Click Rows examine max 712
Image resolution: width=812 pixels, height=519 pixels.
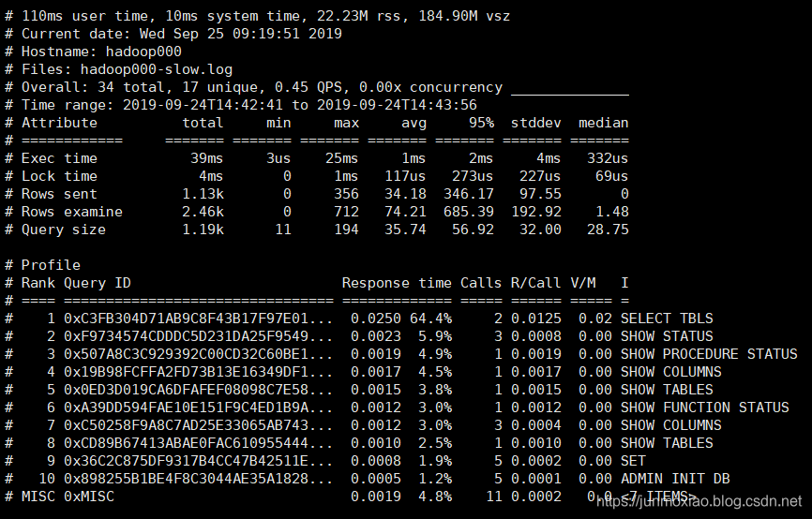pyautogui.click(x=346, y=212)
